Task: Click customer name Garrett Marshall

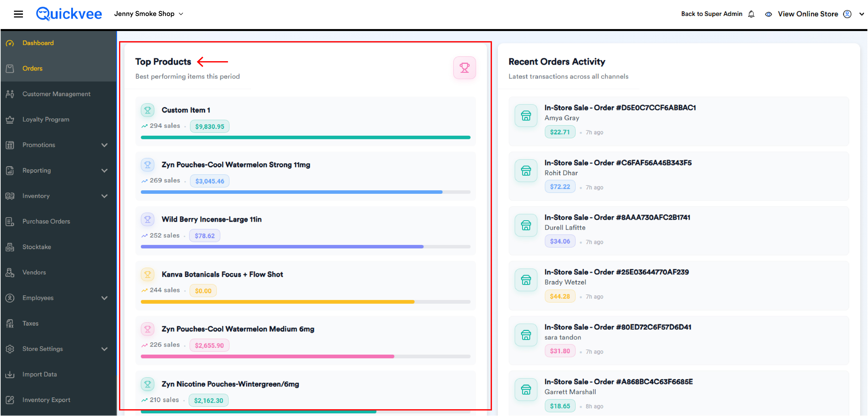Action: [x=570, y=392]
